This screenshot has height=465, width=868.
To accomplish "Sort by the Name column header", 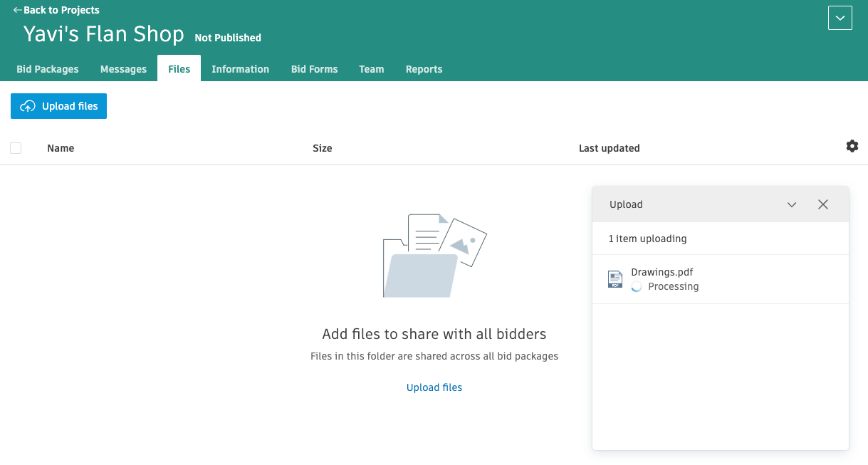I will click(61, 148).
